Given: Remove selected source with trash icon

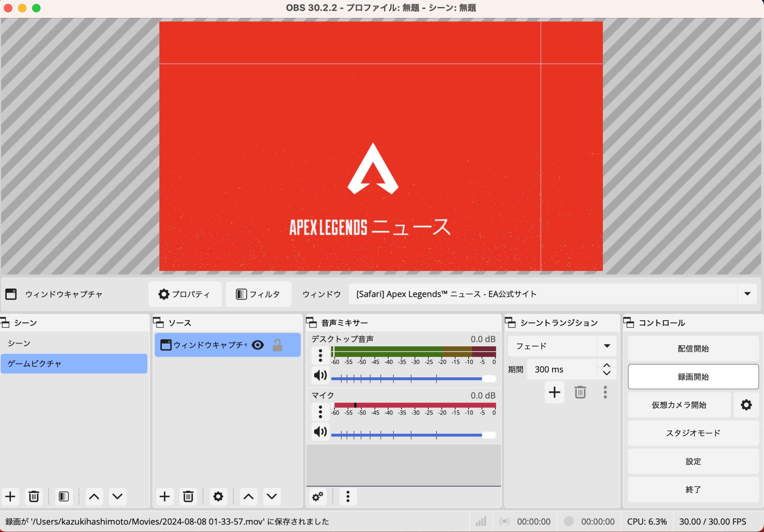Looking at the screenshot, I should (188, 496).
